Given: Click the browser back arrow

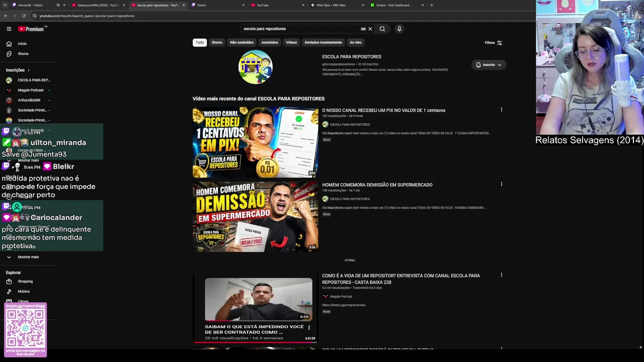Looking at the screenshot, I should coord(6,16).
